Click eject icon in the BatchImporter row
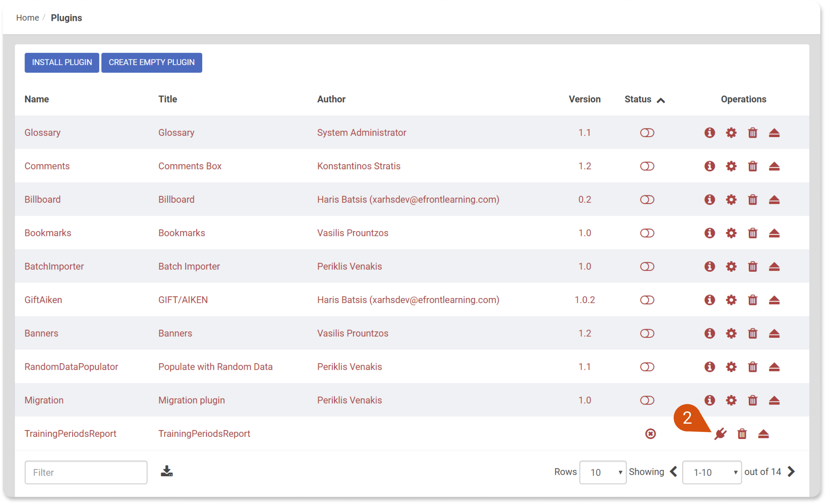826x504 pixels. 774,266
